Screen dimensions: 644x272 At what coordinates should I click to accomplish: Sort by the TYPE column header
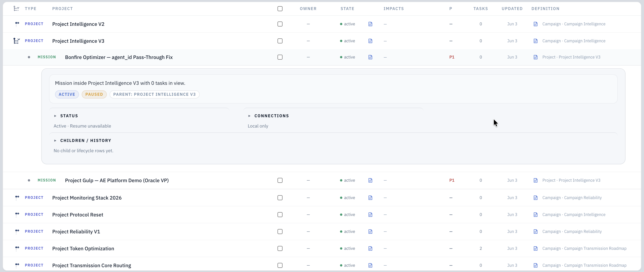click(31, 8)
